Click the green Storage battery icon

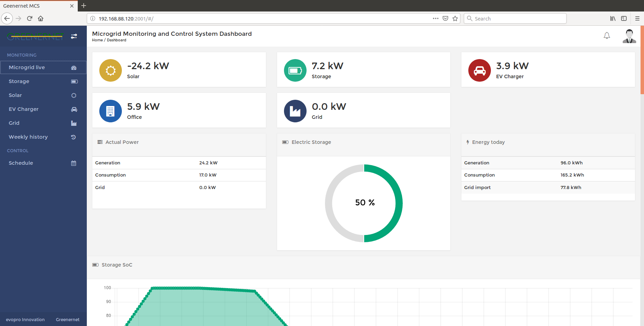pyautogui.click(x=295, y=71)
